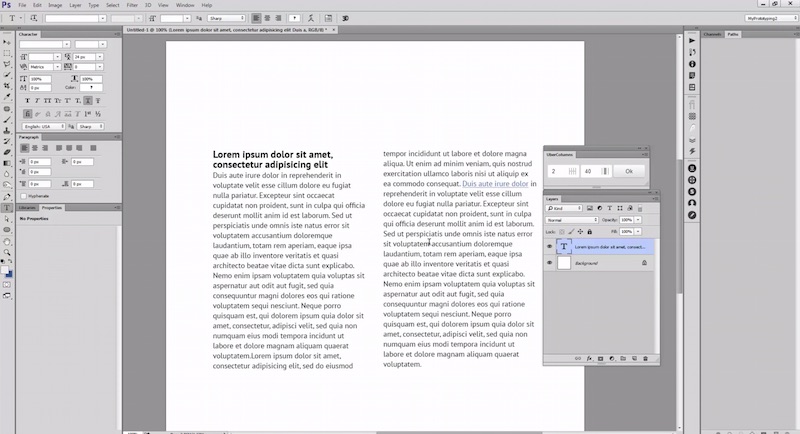
Task: Select the Crop tool
Action: (7, 86)
